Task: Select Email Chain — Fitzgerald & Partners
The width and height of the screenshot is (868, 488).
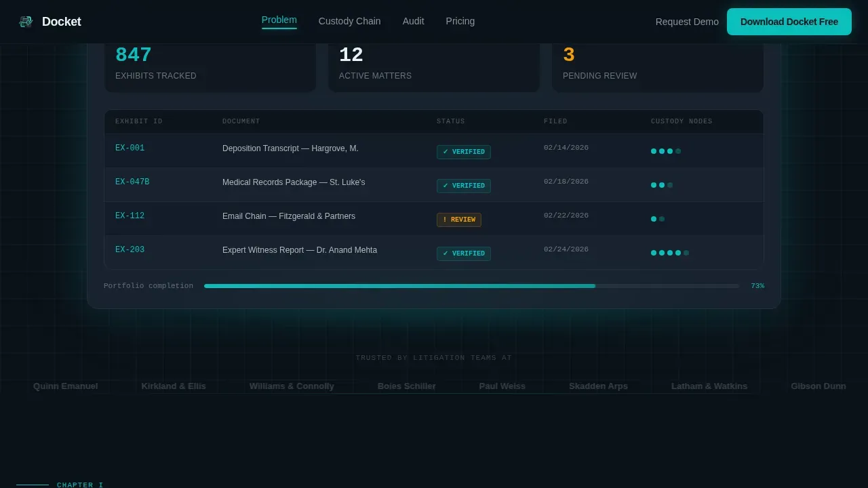Action: [289, 216]
